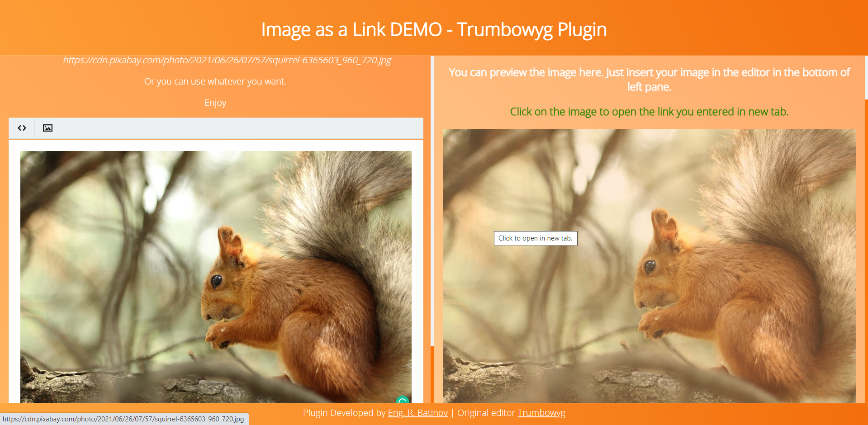Viewport: 868px width, 425px height.
Task: Click the 'Enjoy' text above the editor
Action: (x=215, y=103)
